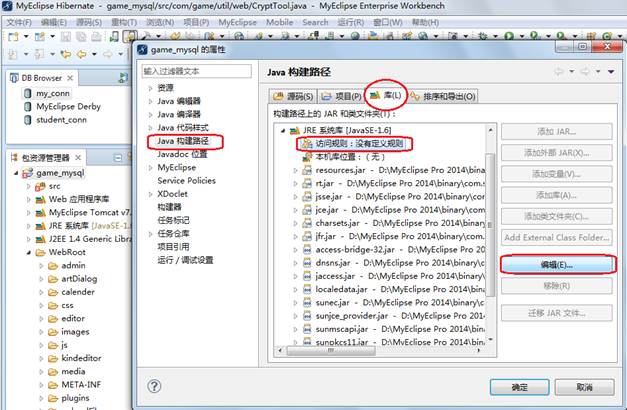Collapse the JRE 系统库 [JavaSE-1.6] node

[283, 130]
